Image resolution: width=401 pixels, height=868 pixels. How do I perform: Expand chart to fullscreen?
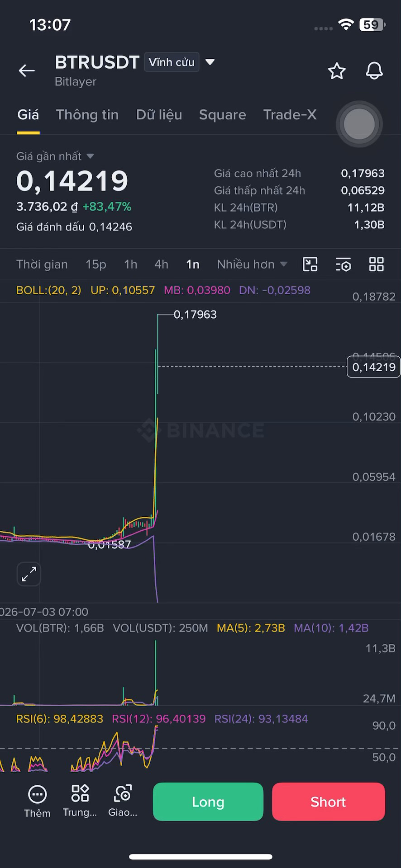29,574
